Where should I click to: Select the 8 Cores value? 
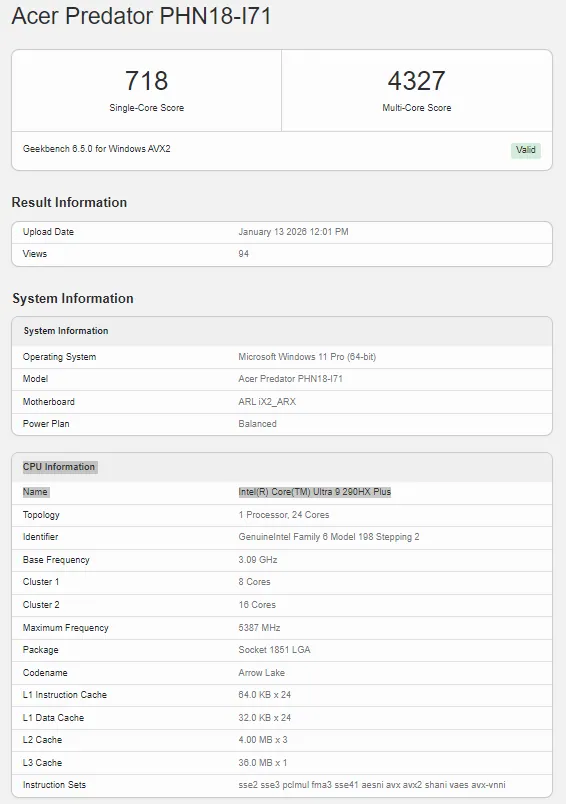tap(254, 582)
